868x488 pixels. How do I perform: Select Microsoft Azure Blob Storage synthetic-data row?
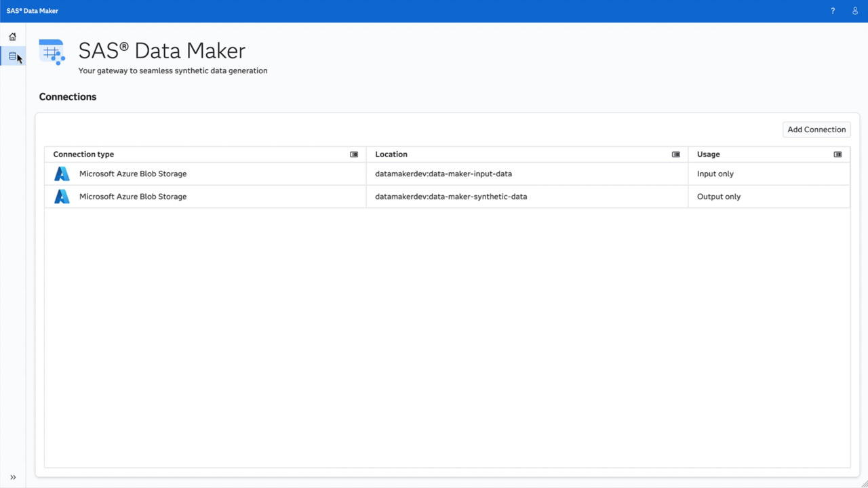(x=447, y=197)
